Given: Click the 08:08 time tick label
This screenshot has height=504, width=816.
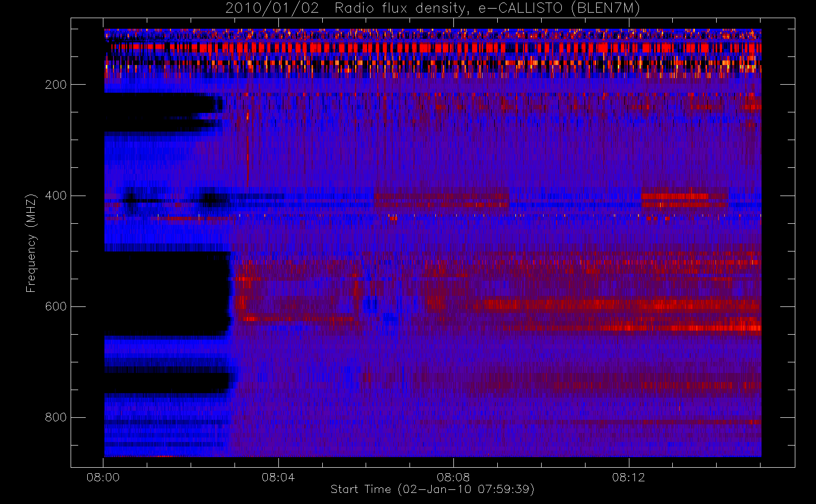Looking at the screenshot, I should pos(453,477).
